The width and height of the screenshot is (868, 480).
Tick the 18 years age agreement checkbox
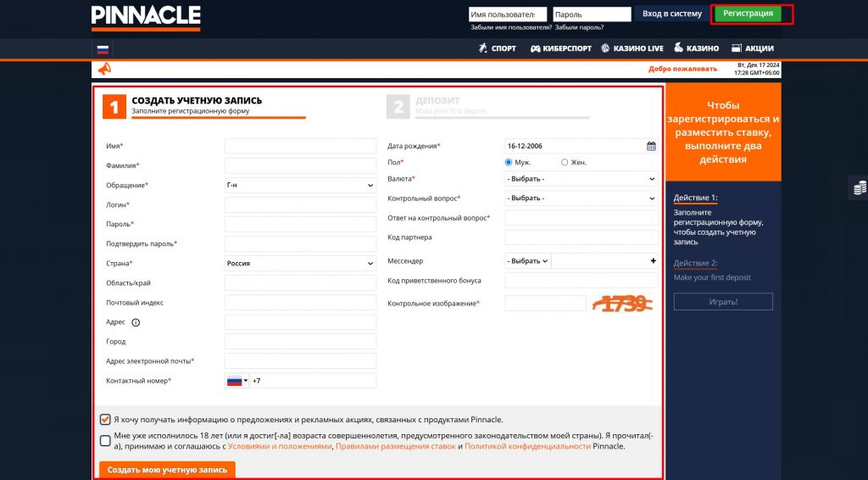[105, 441]
